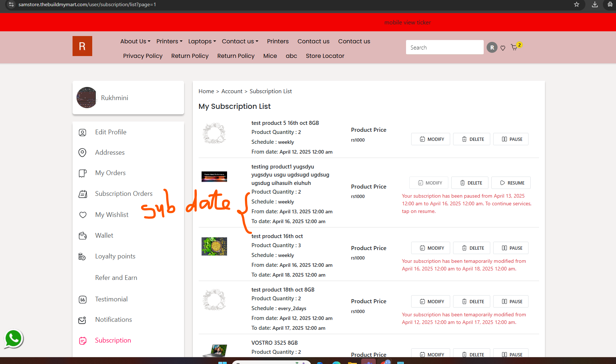Open the testing product1 thumbnail image
Image resolution: width=616 pixels, height=364 pixels.
pos(214,177)
